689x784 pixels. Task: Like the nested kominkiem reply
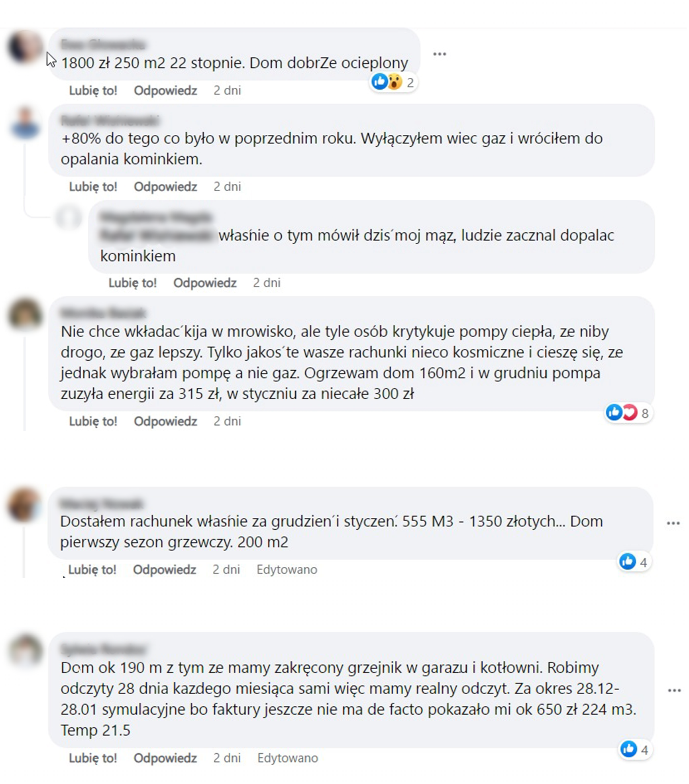pyautogui.click(x=132, y=283)
